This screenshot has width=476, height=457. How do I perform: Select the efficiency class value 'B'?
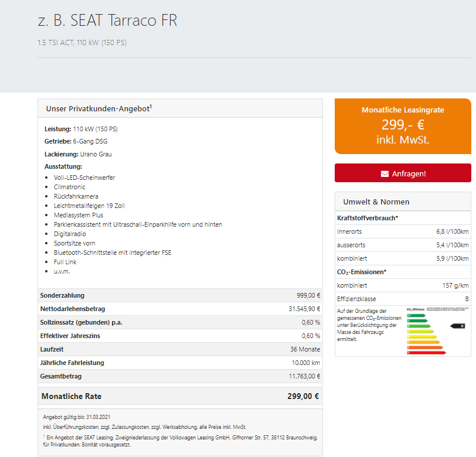(x=467, y=299)
